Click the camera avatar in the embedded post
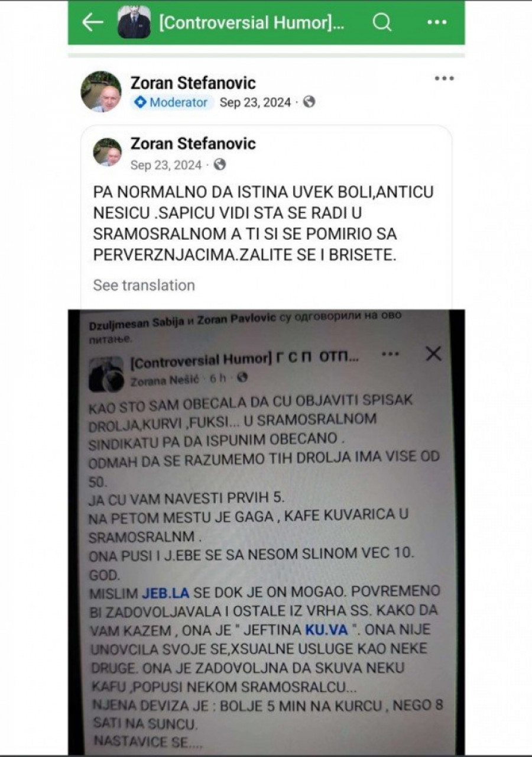Image resolution: width=532 pixels, height=757 pixels. tap(106, 374)
